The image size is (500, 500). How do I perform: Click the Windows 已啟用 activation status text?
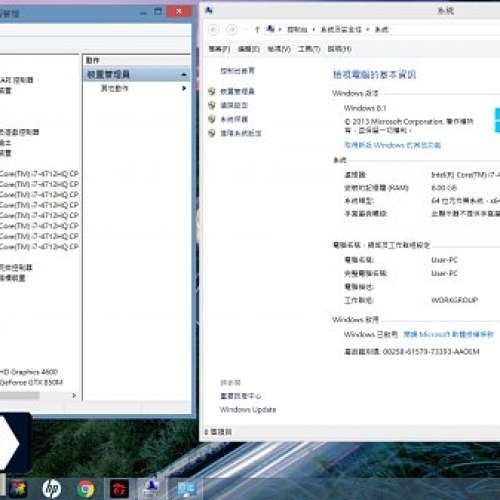pyautogui.click(x=371, y=334)
